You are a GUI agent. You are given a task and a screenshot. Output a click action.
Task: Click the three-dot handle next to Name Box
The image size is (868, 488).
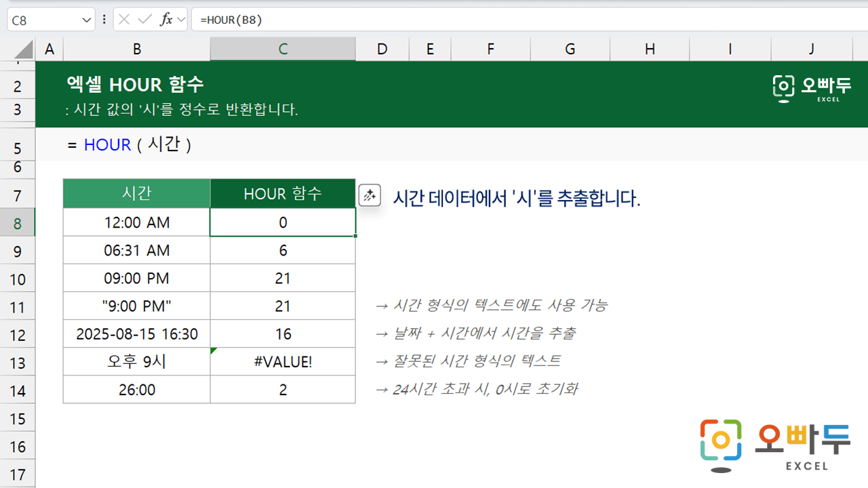click(104, 20)
